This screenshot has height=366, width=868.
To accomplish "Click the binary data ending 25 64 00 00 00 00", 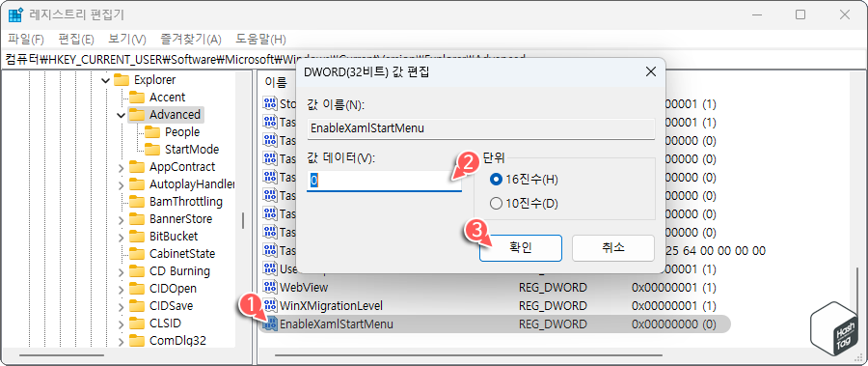I will [716, 251].
